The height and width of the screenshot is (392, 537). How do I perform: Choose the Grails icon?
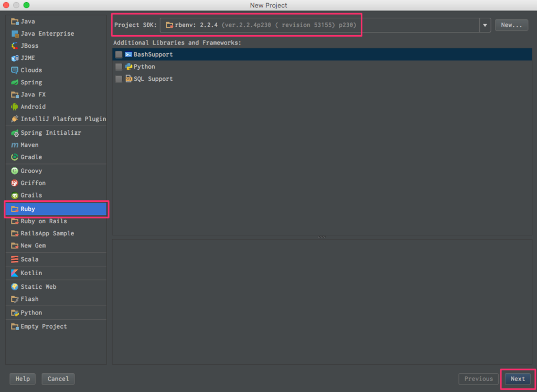point(15,195)
